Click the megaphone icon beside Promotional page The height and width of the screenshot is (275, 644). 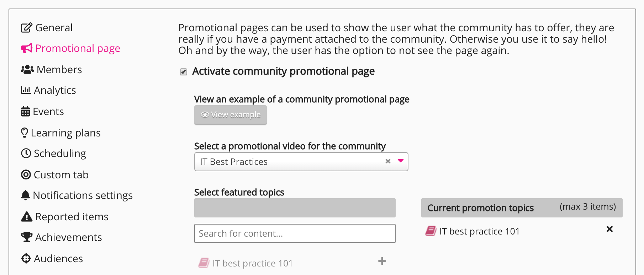[27, 48]
